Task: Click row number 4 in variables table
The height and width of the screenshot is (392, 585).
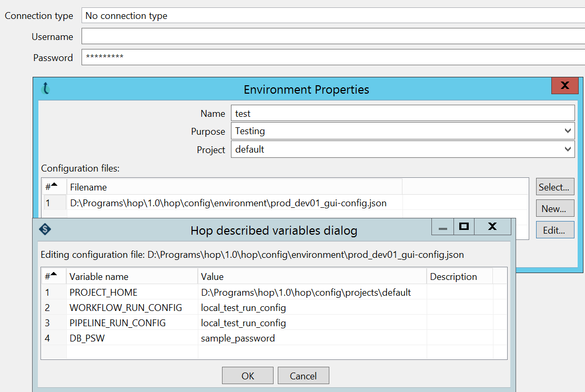Action: tap(54, 338)
